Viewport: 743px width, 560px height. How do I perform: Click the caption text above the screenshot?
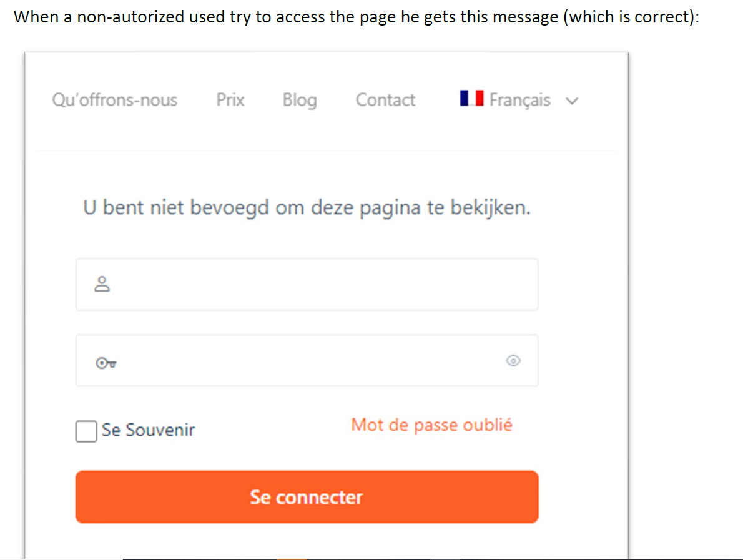pos(356,17)
